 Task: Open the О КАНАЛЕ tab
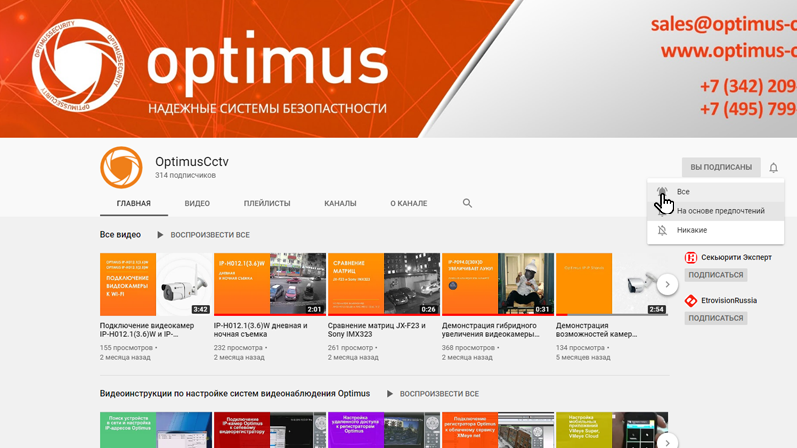click(409, 203)
